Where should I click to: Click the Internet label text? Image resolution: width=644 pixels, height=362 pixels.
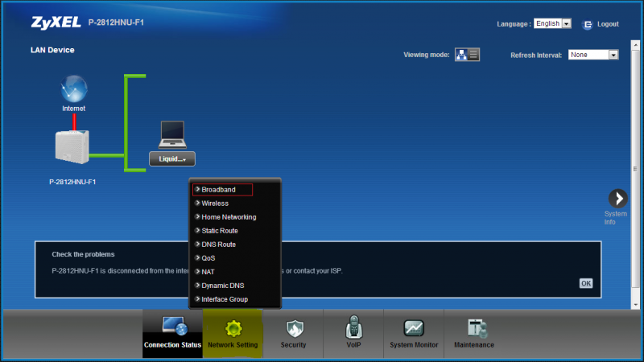(x=74, y=109)
